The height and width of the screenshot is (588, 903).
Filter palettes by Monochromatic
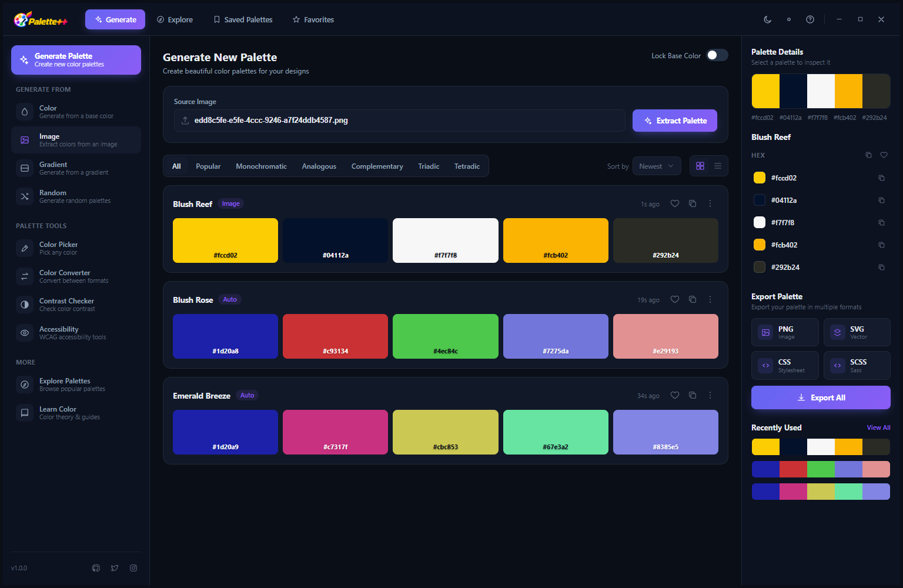[261, 166]
